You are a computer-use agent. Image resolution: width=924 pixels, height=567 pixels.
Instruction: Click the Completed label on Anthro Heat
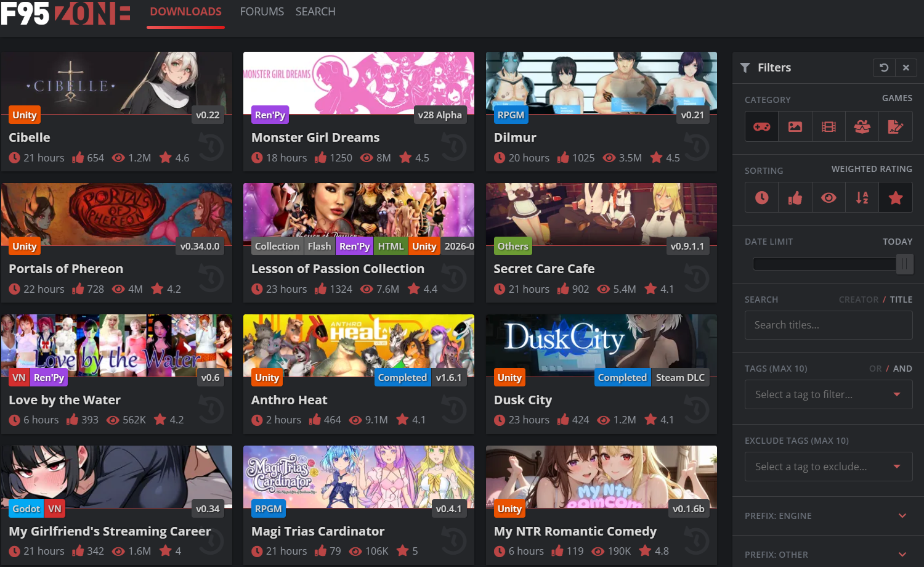(x=402, y=378)
